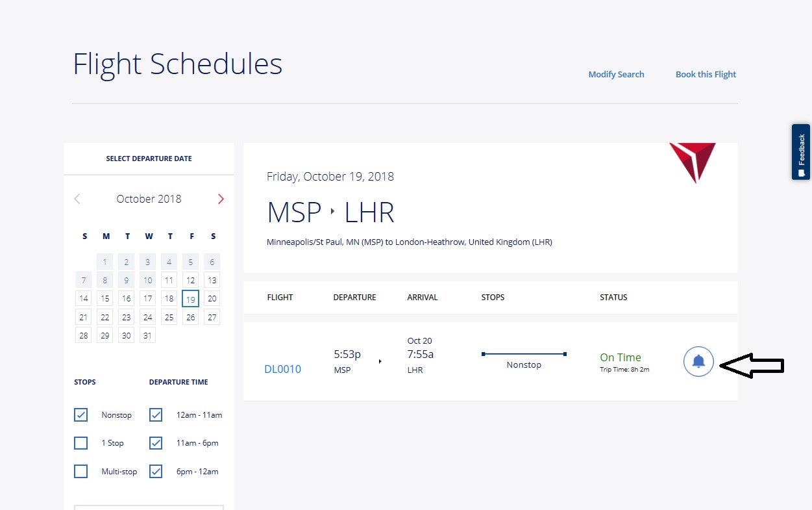
Task: Select highlighted October 19 date
Action: pyautogui.click(x=190, y=298)
